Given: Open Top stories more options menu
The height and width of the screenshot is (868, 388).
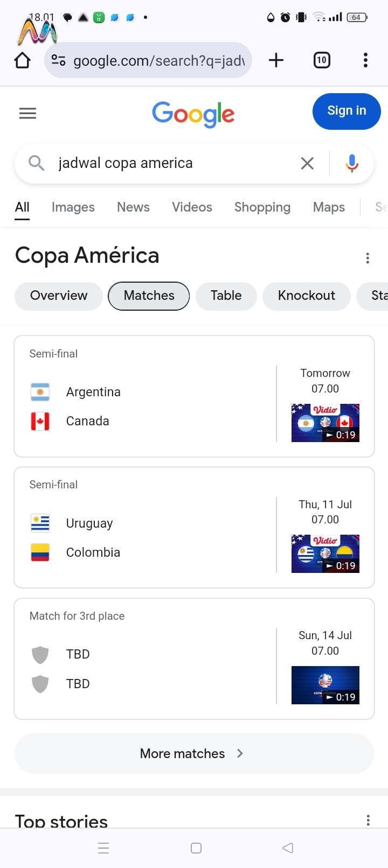Looking at the screenshot, I should click(368, 820).
